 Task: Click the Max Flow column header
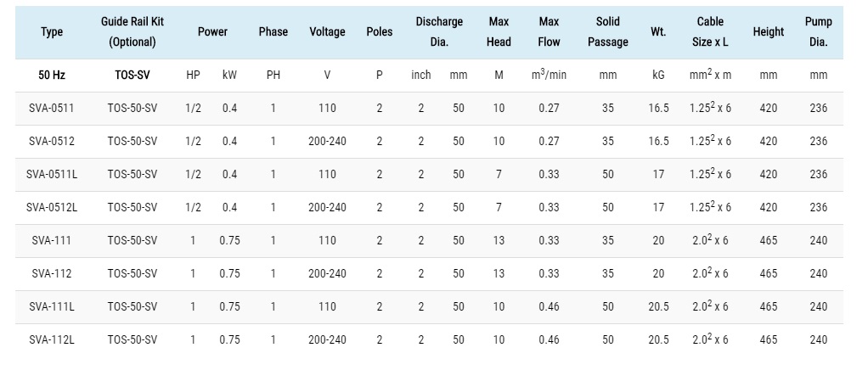(x=549, y=32)
